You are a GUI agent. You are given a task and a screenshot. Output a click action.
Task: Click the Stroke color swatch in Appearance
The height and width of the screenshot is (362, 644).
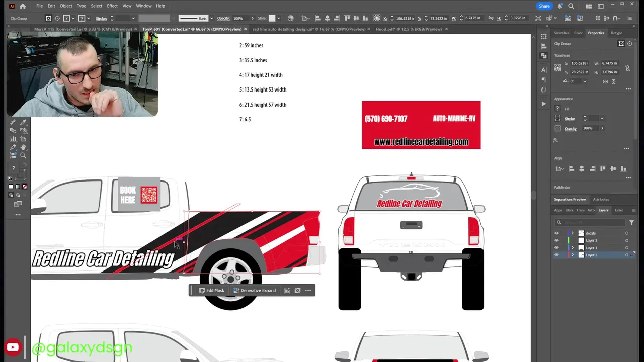(557, 119)
